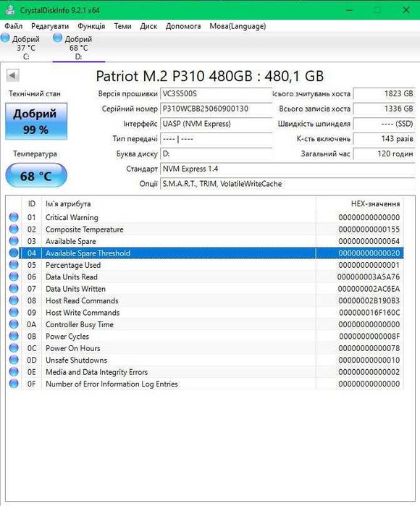Select the C: disk status orb
Viewport: 420px width, 506px height.
click(x=5, y=38)
